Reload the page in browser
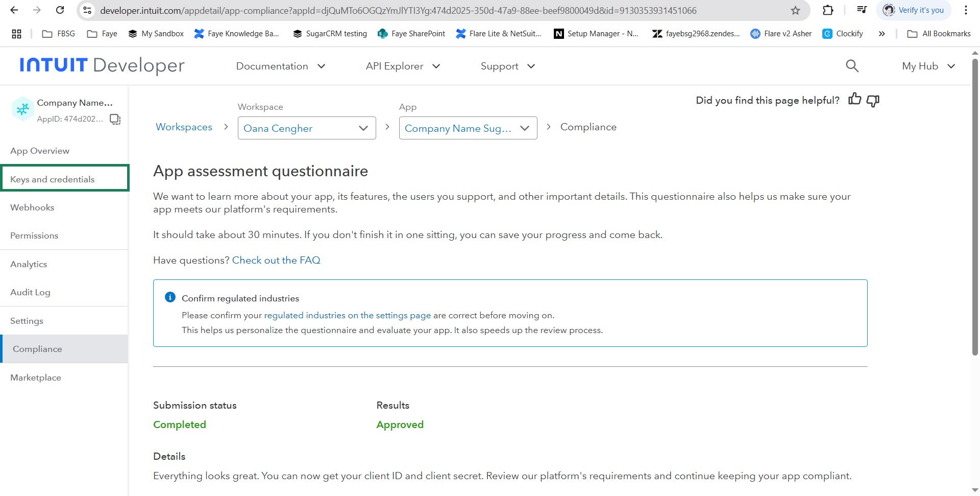 tap(60, 10)
